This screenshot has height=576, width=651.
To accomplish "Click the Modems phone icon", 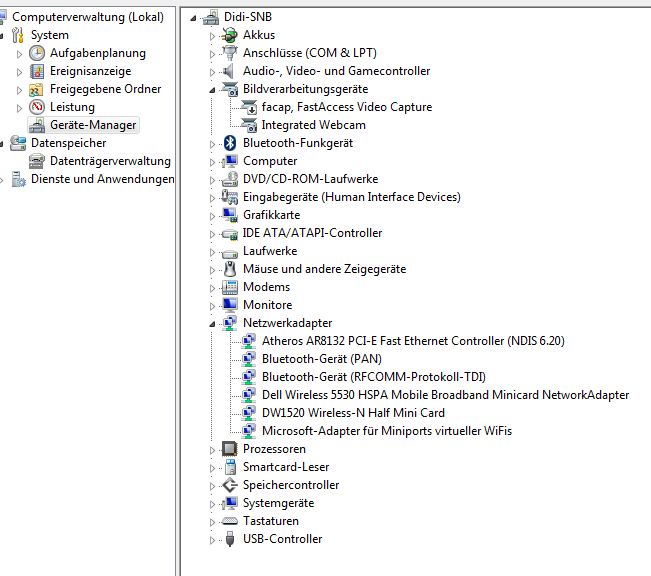I will point(229,287).
